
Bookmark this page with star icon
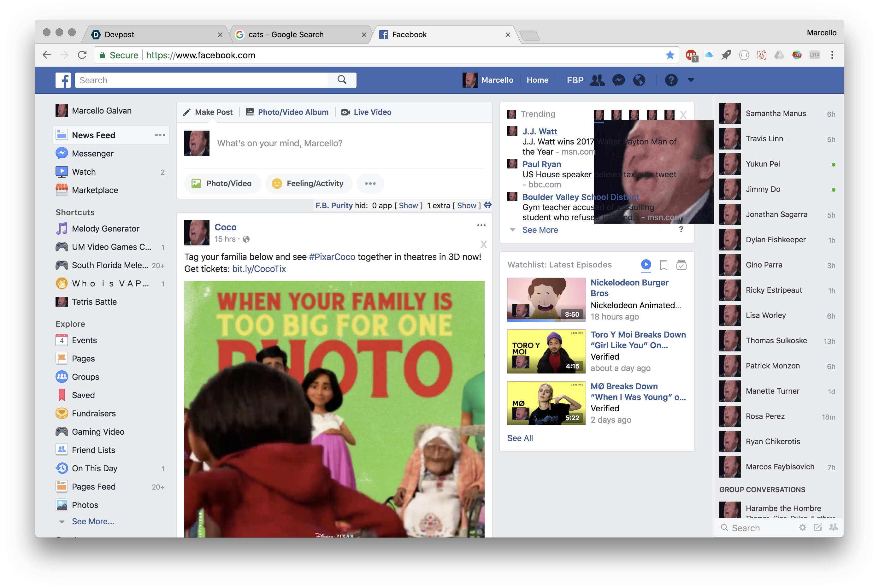tap(670, 55)
